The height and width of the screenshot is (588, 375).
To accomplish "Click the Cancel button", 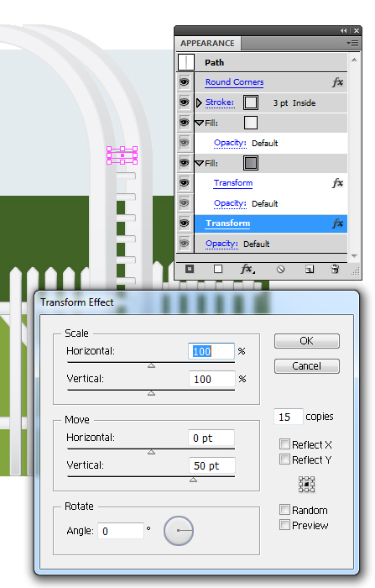I will click(307, 366).
